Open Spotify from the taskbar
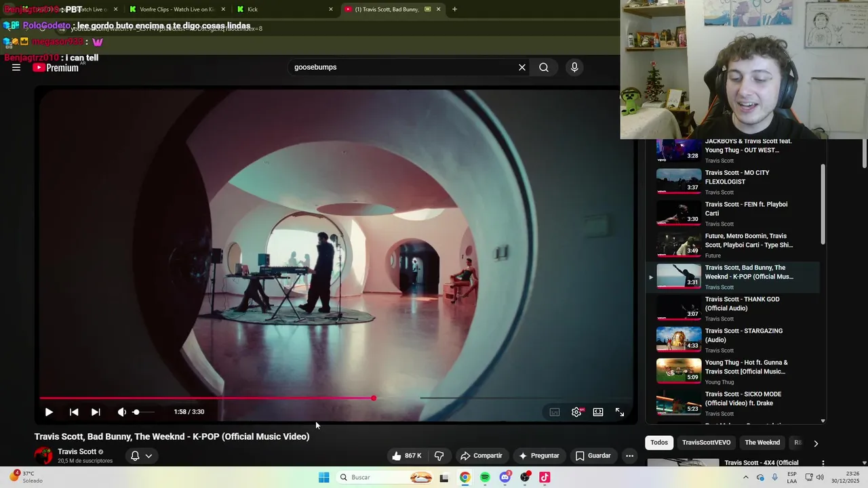The image size is (868, 488). (x=485, y=477)
